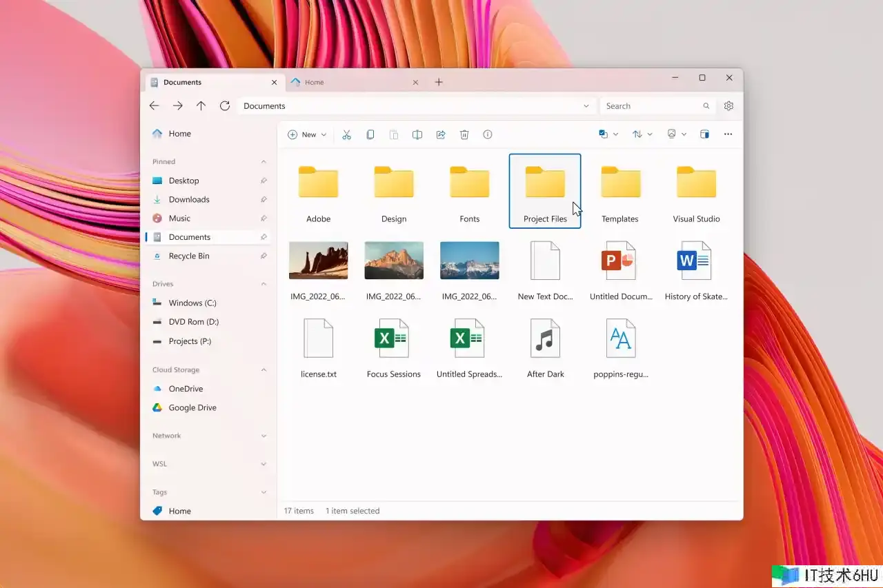
Task: Open OneDrive in the sidebar
Action: [208, 389]
